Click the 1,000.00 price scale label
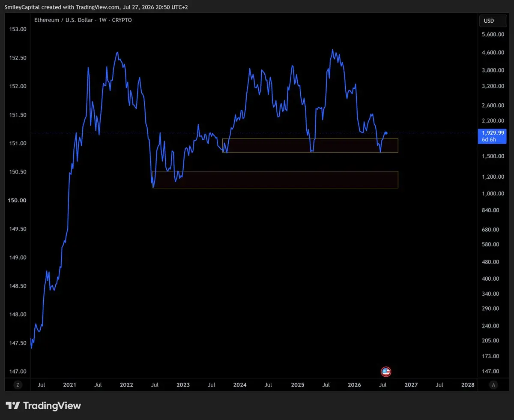 pos(493,194)
